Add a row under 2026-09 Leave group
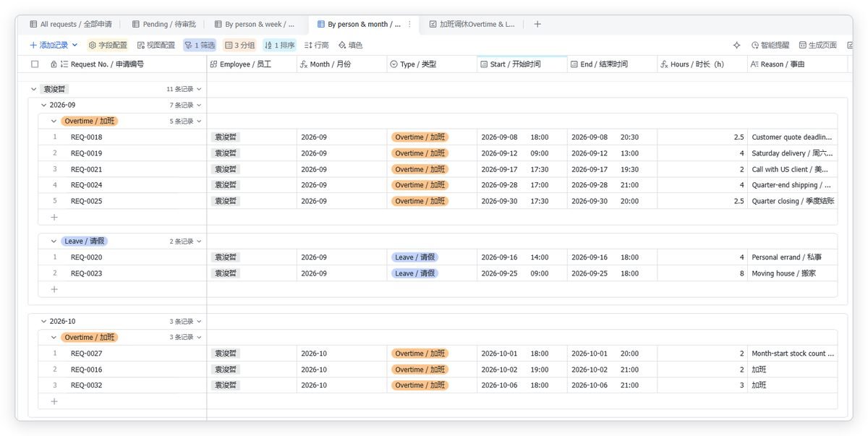The image size is (868, 436). point(54,289)
